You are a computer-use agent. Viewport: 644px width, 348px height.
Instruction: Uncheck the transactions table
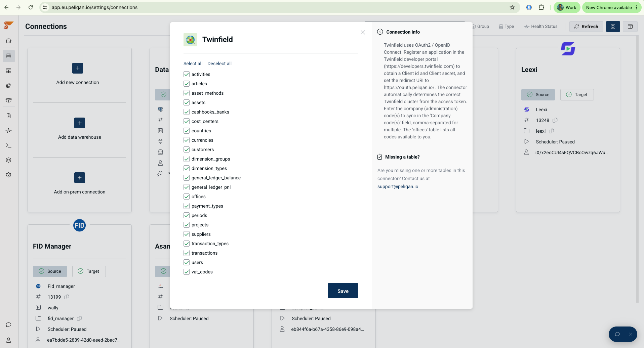coord(187,253)
